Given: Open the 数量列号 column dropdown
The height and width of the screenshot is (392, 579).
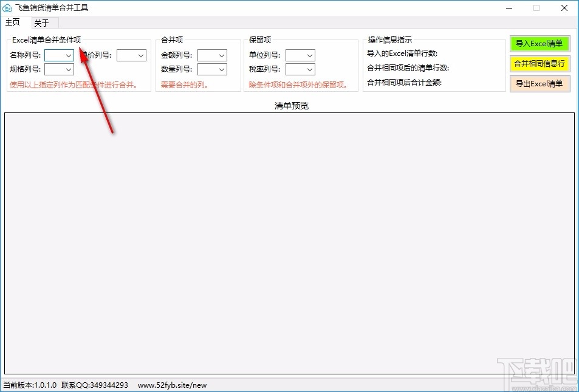Looking at the screenshot, I should tap(221, 69).
